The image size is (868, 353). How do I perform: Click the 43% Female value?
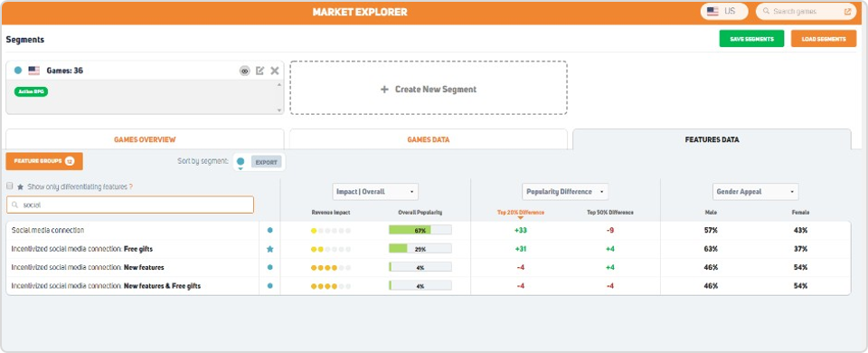point(800,230)
